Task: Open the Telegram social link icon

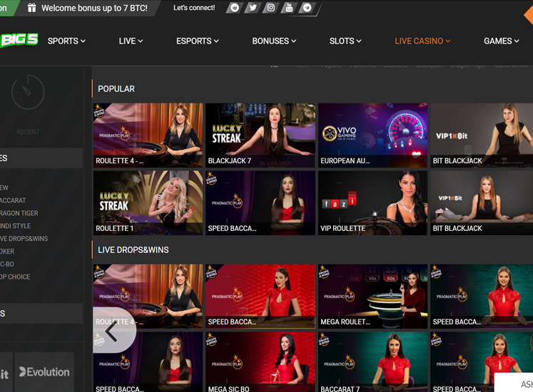Action: pyautogui.click(x=307, y=8)
